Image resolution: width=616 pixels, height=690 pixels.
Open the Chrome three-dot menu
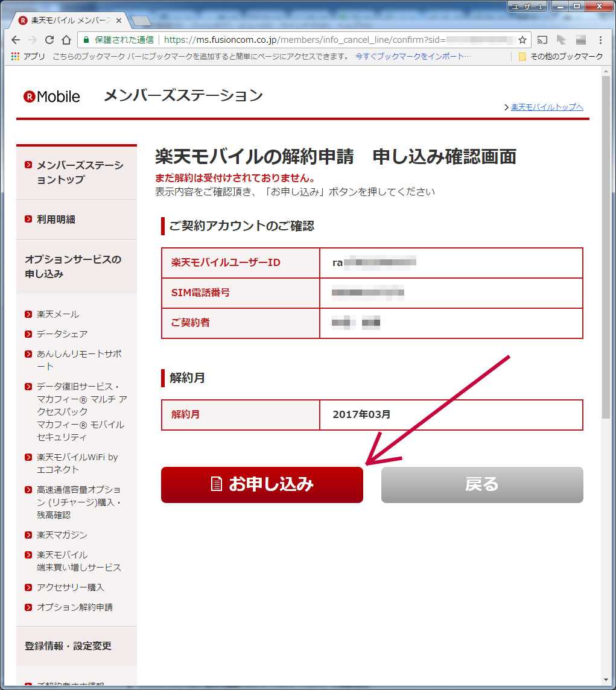600,40
